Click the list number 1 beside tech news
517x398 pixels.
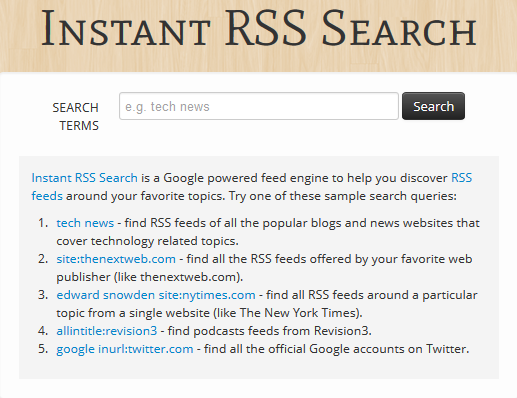pyautogui.click(x=43, y=223)
